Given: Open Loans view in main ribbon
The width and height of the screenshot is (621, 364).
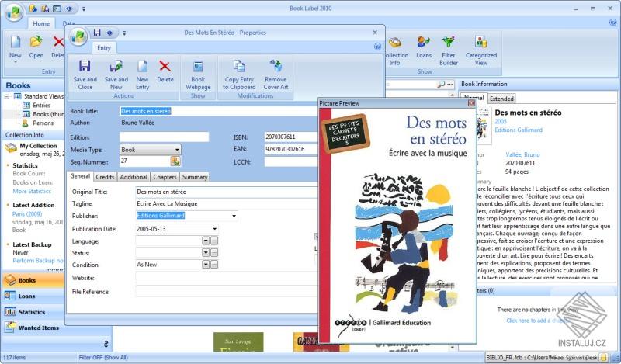Looking at the screenshot, I should 423,47.
